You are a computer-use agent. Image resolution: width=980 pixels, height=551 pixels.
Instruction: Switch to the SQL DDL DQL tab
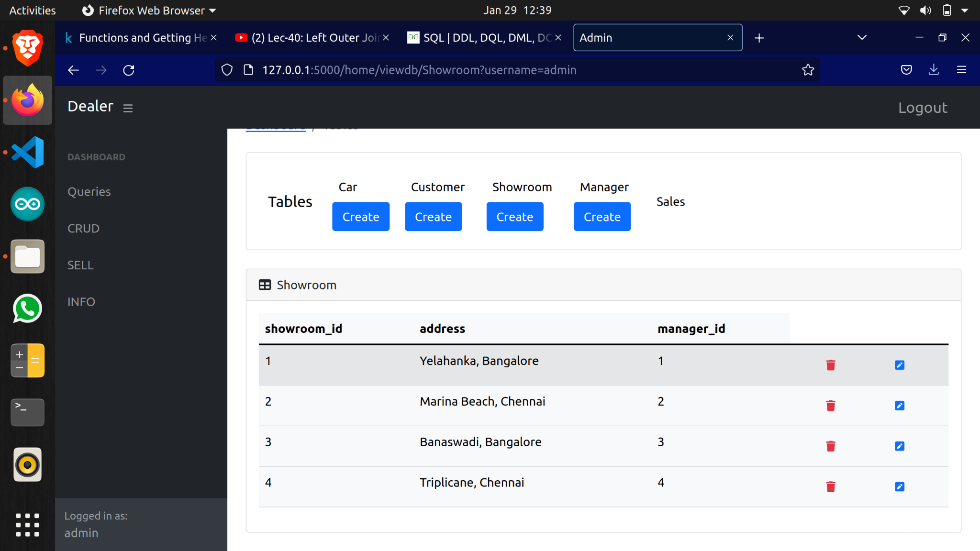click(x=483, y=38)
